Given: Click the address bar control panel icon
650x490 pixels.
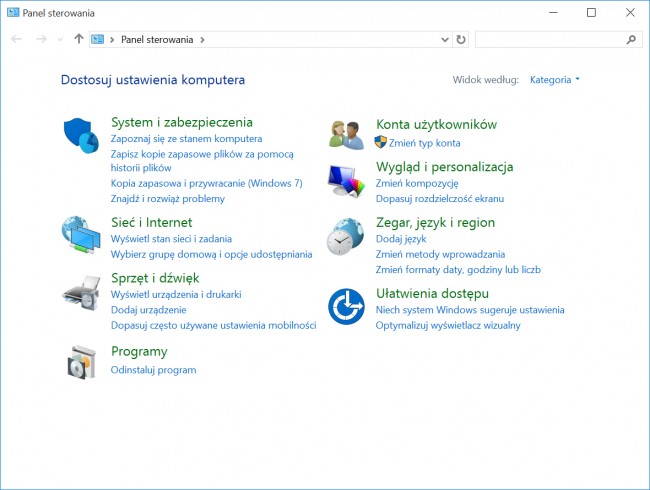Looking at the screenshot, I should pyautogui.click(x=97, y=39).
